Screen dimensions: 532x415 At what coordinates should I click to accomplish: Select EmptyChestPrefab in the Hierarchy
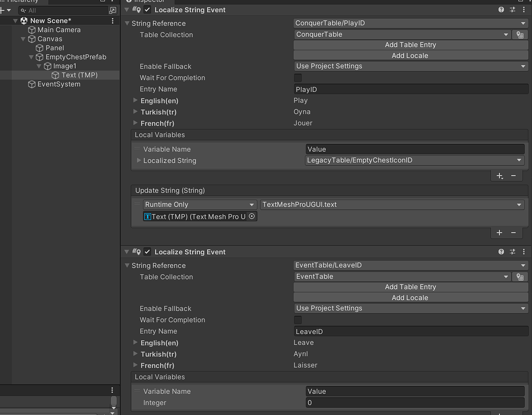click(x=75, y=57)
